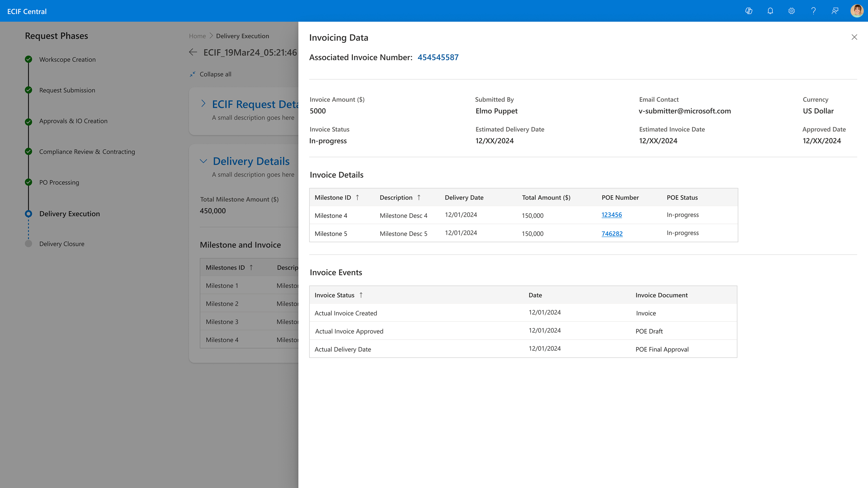The image size is (868, 488).
Task: Click the back arrow beside ECIF_19Mar24 title
Action: click(193, 52)
